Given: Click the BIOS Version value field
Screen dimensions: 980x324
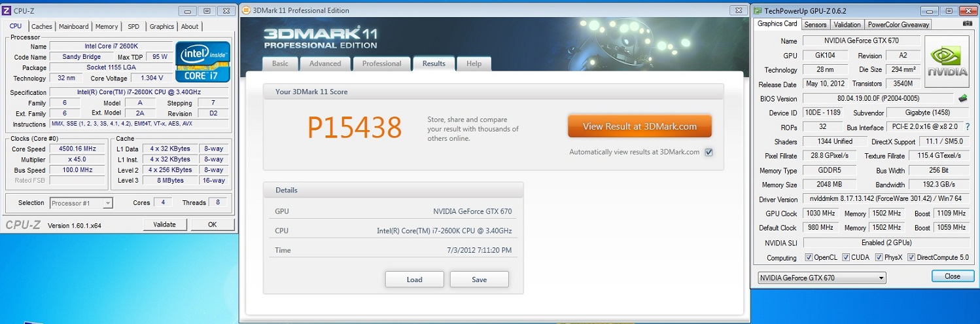Looking at the screenshot, I should 878,99.
